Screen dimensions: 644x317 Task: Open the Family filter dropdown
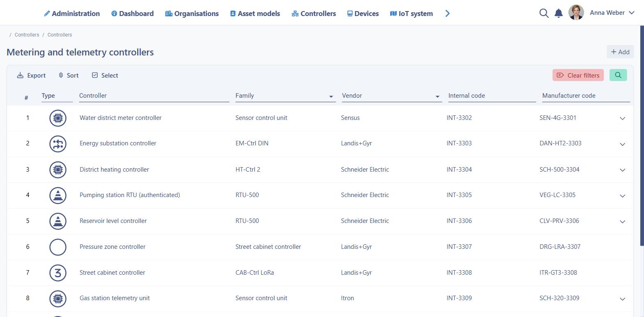click(285, 96)
